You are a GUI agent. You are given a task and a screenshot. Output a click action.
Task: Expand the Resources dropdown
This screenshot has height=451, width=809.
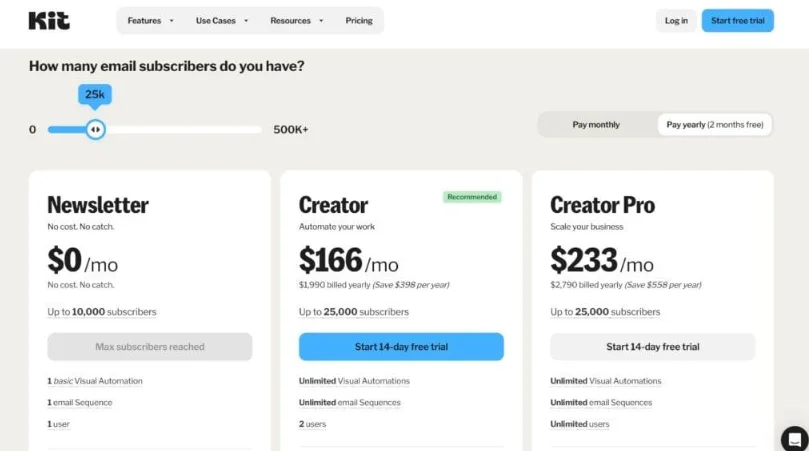(x=297, y=21)
